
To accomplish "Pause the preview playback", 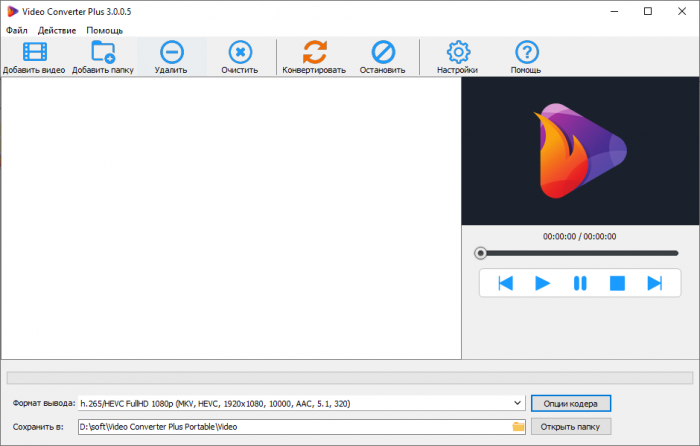I will coord(579,283).
